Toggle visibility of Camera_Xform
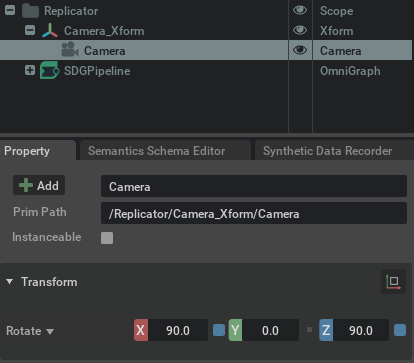The width and height of the screenshot is (414, 363). pos(300,30)
